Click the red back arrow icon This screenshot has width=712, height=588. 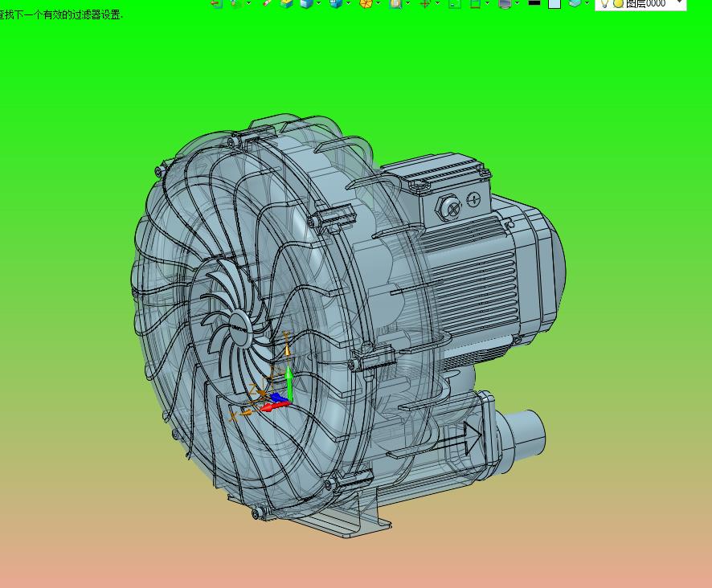coord(215,3)
